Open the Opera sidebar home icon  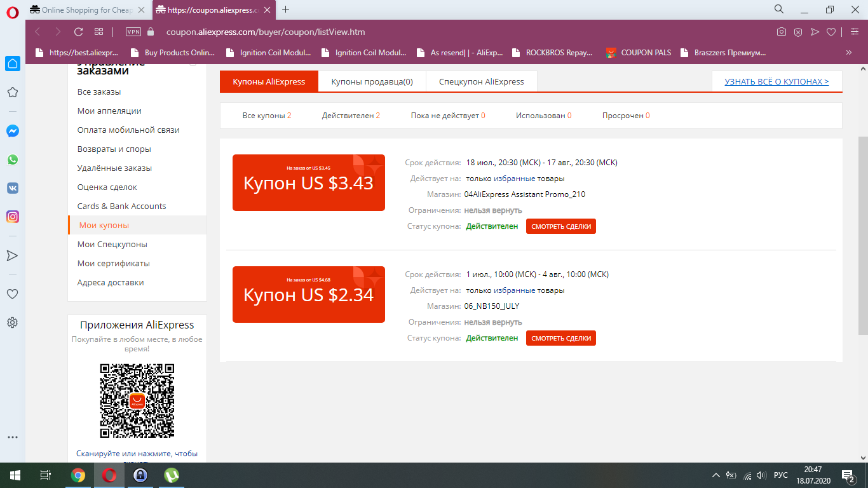13,64
